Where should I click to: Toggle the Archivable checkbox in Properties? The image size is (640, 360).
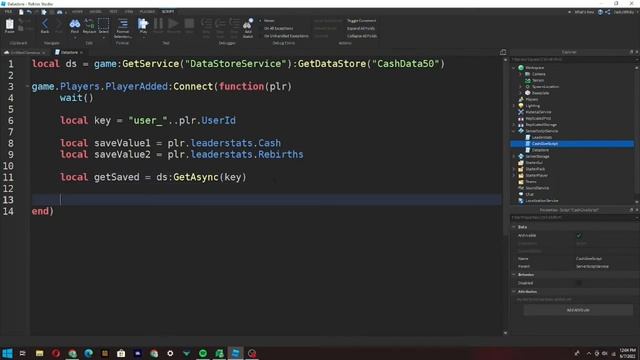point(579,236)
